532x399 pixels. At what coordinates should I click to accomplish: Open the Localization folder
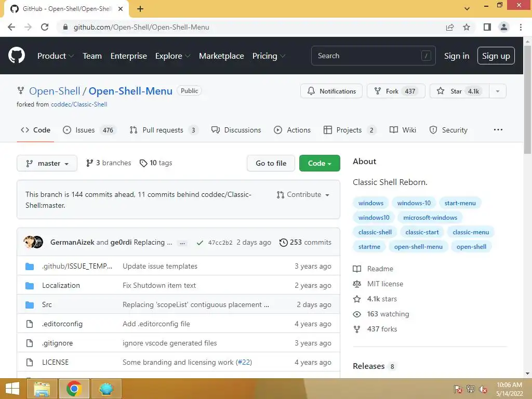[61, 285]
